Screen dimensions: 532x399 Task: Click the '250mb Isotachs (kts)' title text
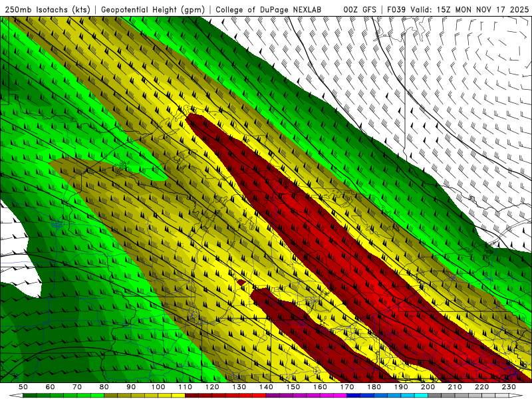click(x=47, y=9)
